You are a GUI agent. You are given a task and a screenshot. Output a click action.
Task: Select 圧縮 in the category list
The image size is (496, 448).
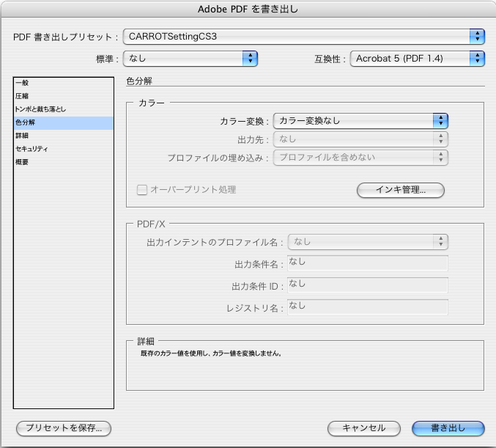click(x=64, y=96)
